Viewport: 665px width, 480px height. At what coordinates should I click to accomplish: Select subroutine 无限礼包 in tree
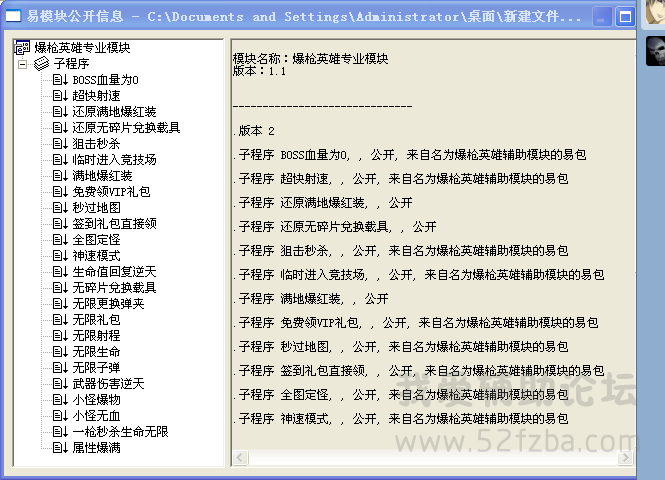pos(96,319)
